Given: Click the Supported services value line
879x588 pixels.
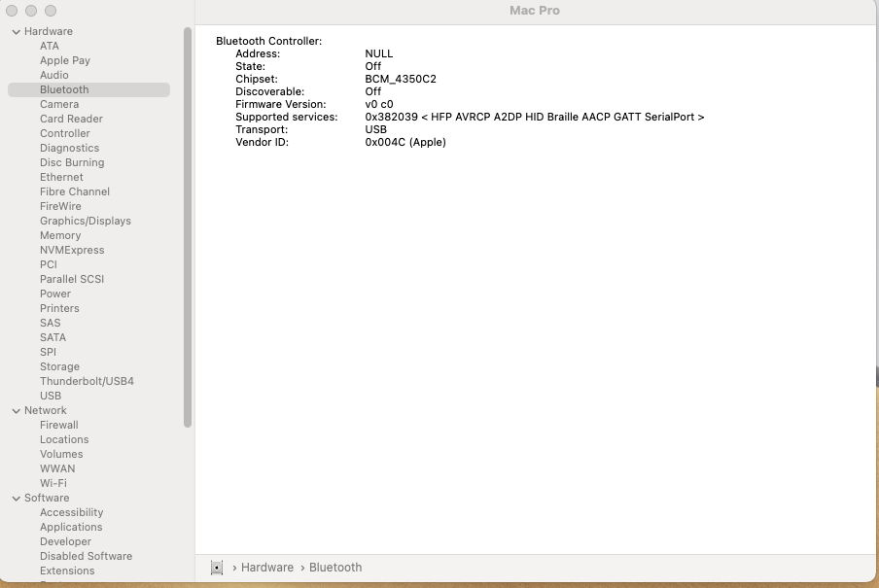Looking at the screenshot, I should pos(534,118).
